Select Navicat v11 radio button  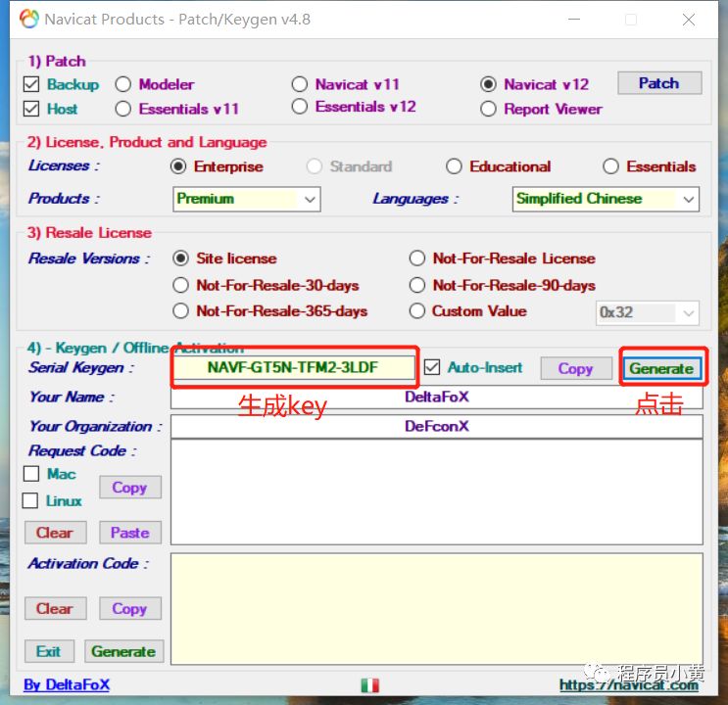pos(300,84)
